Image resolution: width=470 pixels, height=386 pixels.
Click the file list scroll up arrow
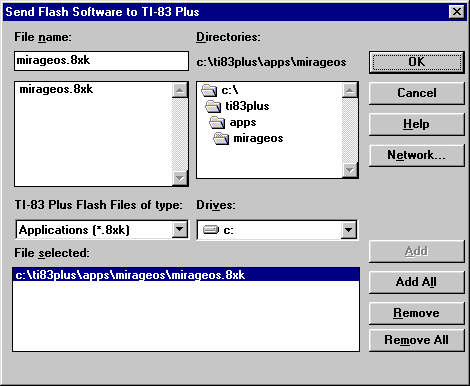point(180,90)
